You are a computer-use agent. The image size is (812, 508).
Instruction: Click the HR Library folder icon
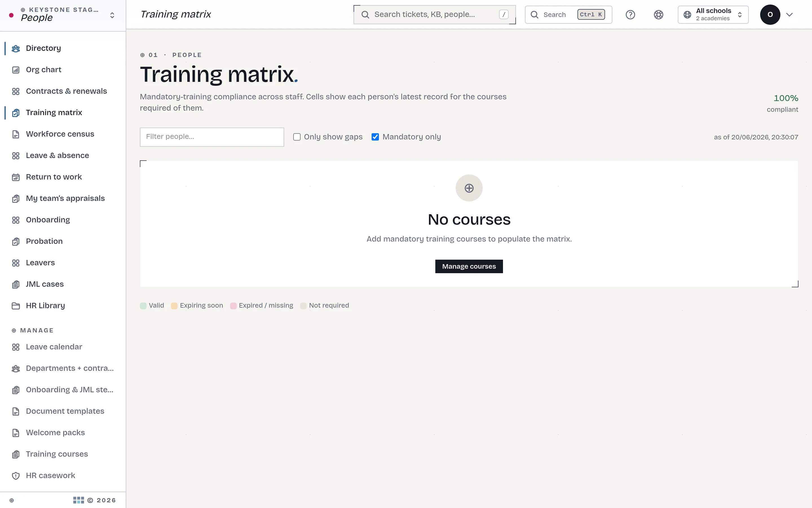click(16, 306)
